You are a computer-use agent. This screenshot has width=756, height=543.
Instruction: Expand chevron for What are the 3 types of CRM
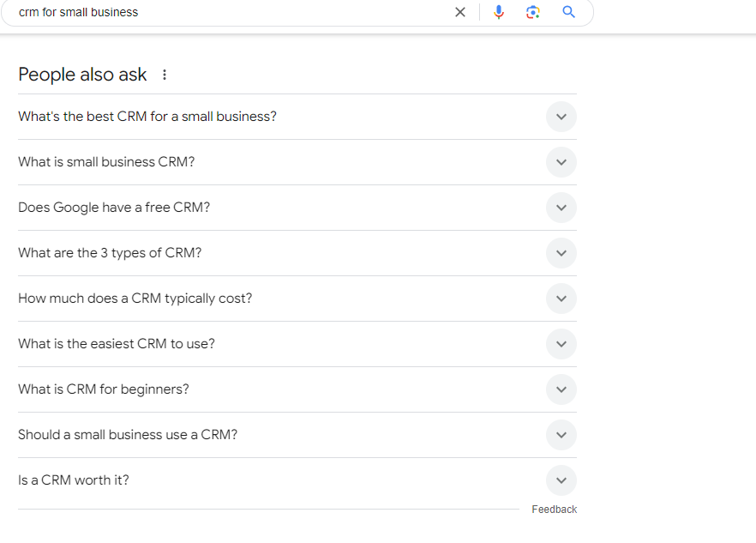click(x=561, y=253)
